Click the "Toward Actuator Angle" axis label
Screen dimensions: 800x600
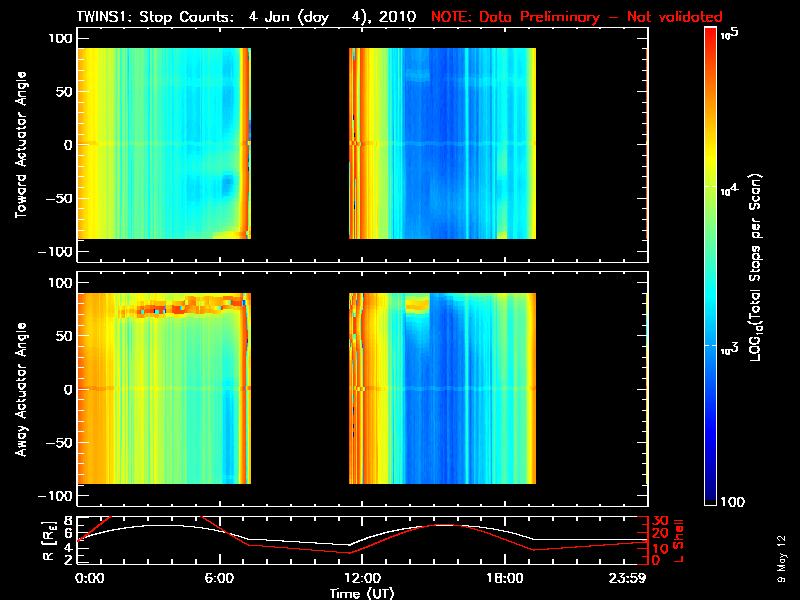pyautogui.click(x=20, y=145)
